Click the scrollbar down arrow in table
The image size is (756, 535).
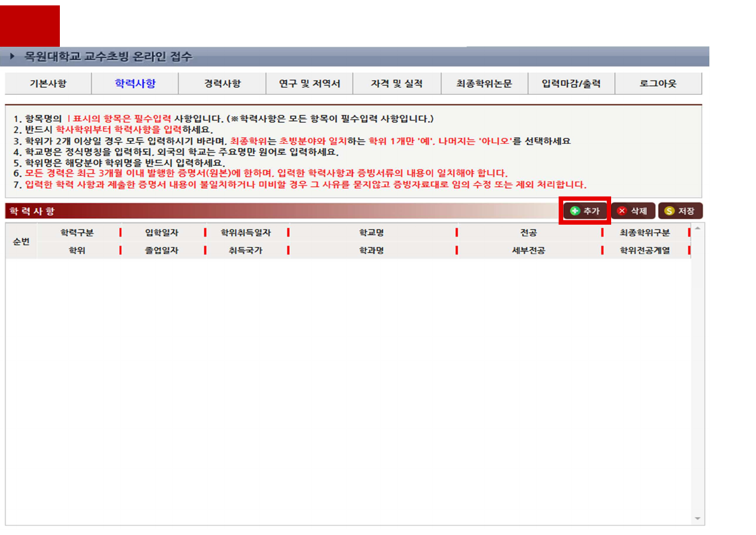(697, 518)
